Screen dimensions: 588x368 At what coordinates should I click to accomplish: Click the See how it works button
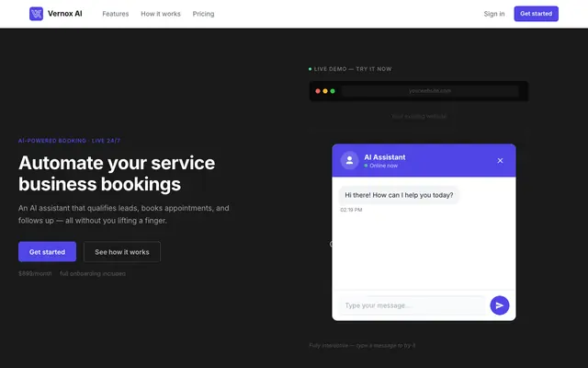pos(122,251)
